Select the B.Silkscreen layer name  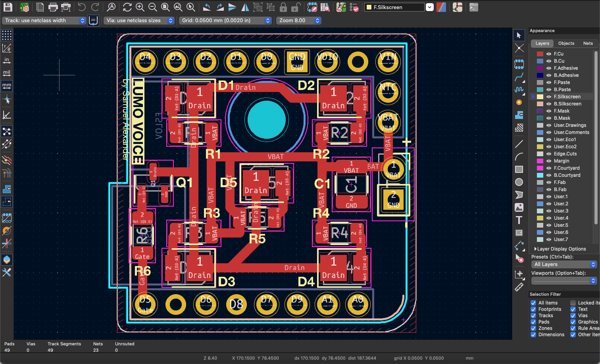[567, 104]
